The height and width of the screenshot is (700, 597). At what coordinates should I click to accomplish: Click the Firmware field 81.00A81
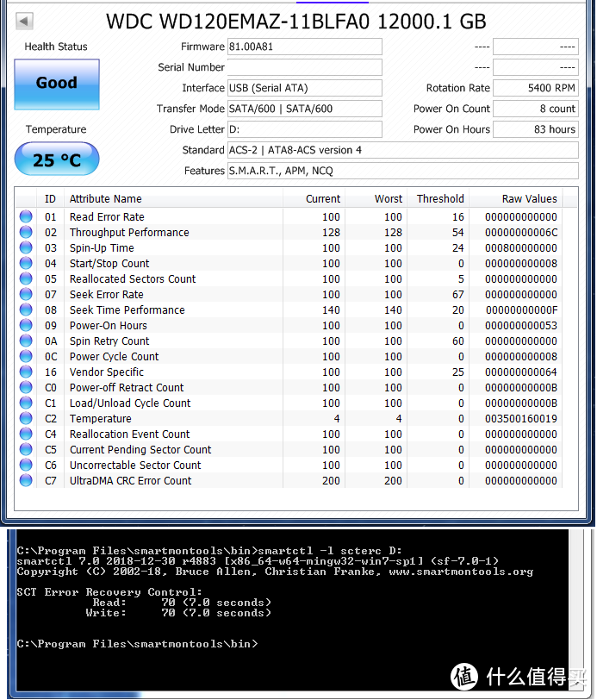click(x=305, y=47)
